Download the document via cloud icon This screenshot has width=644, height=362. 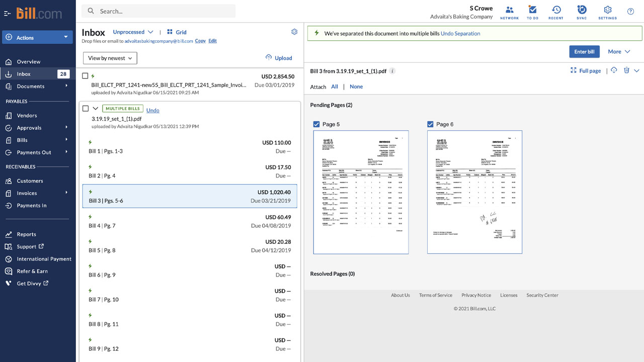614,70
